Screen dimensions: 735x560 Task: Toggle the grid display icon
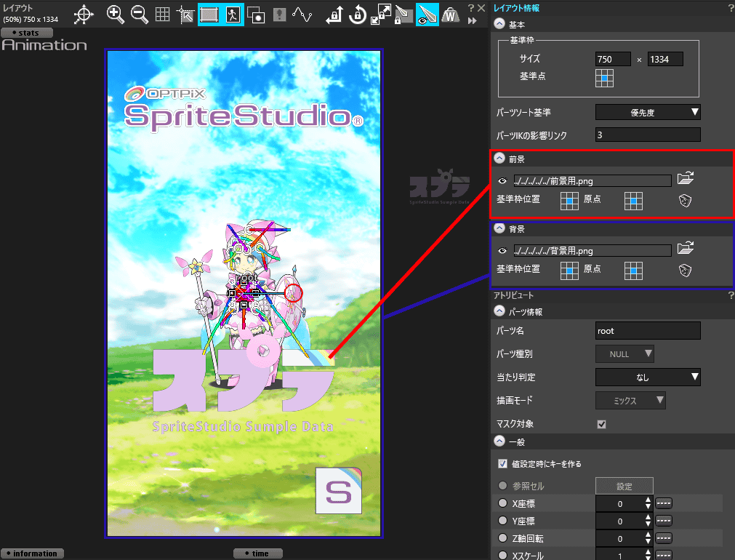(163, 15)
